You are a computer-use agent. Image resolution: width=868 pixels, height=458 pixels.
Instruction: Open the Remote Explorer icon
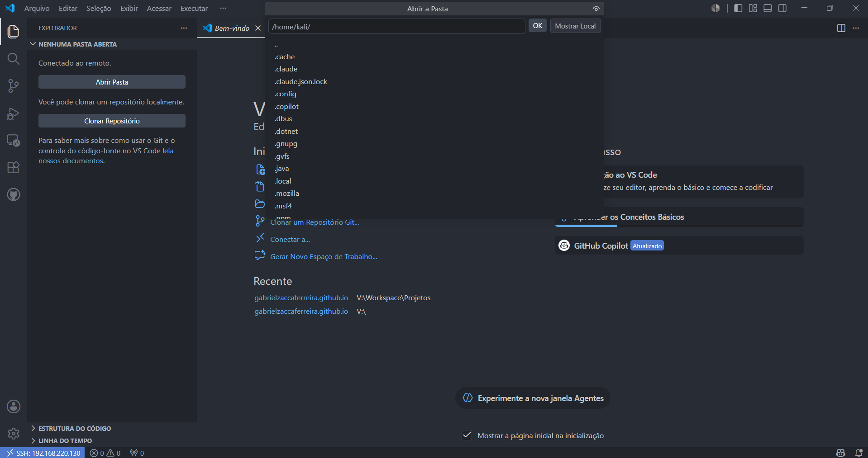coord(14,141)
